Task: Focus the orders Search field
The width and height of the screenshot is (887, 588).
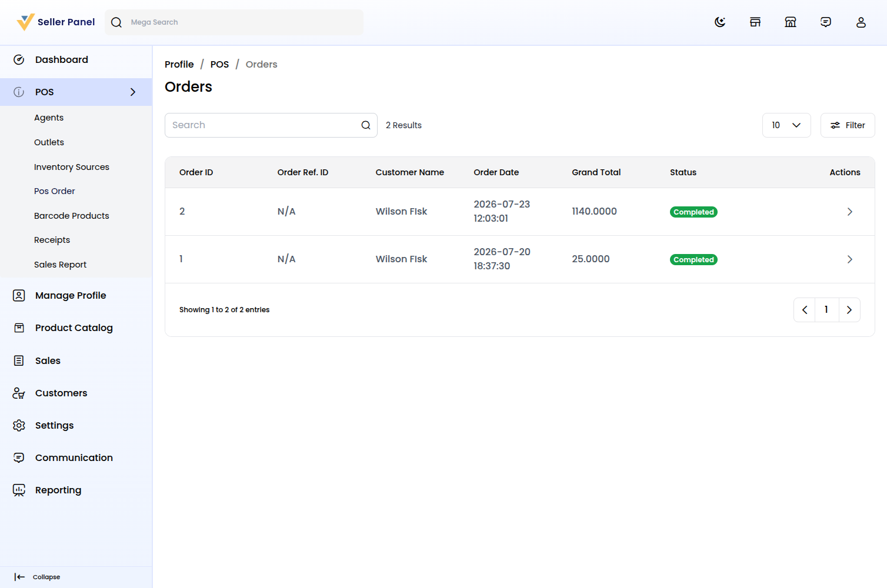Action: [x=271, y=125]
